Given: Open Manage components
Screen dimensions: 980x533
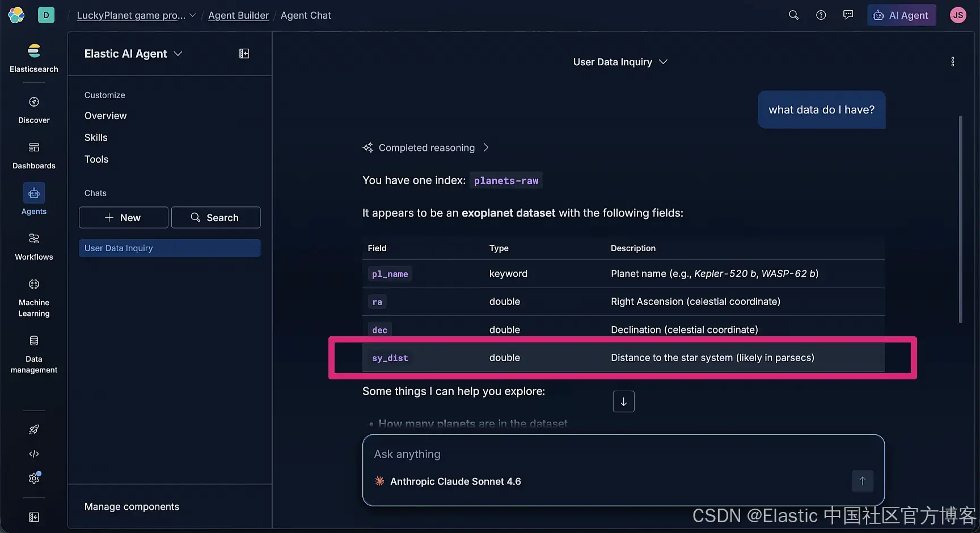Looking at the screenshot, I should pyautogui.click(x=132, y=507).
